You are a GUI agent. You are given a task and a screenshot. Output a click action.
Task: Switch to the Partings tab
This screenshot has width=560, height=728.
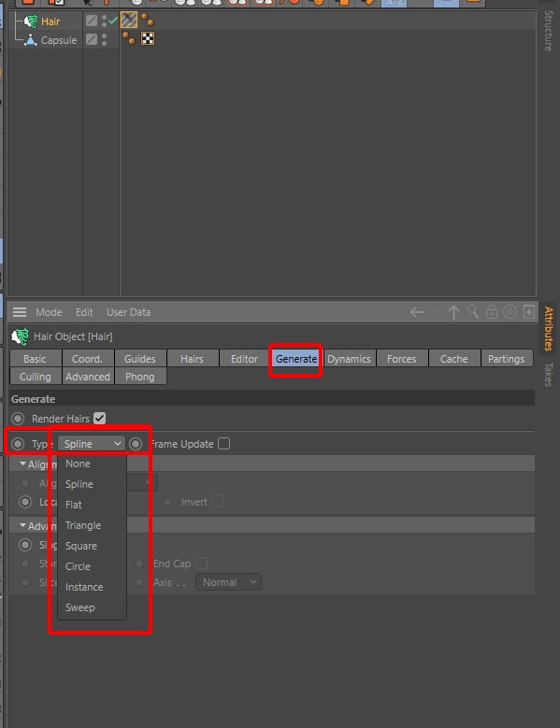(x=506, y=359)
